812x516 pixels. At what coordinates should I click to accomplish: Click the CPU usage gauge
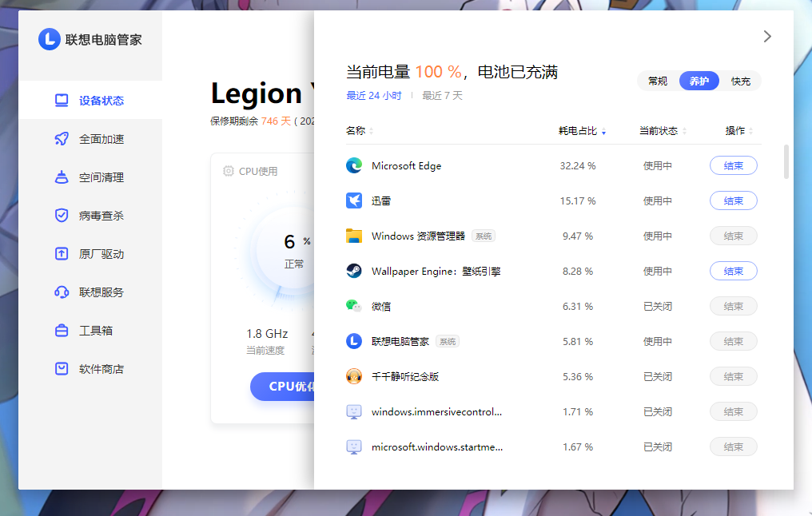click(275, 252)
